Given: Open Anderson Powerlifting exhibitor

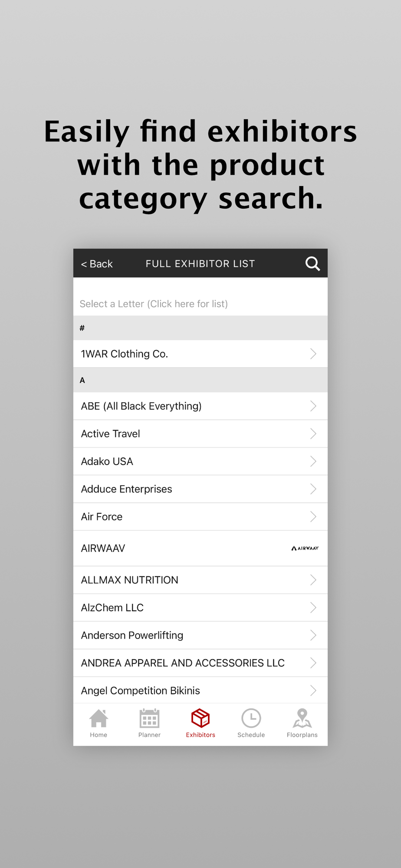Looking at the screenshot, I should (x=200, y=635).
